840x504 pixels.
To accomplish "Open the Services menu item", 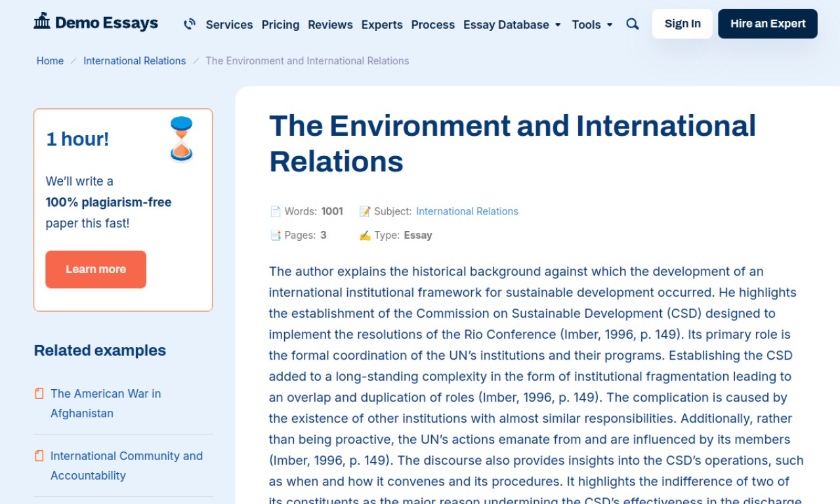I will click(x=229, y=24).
